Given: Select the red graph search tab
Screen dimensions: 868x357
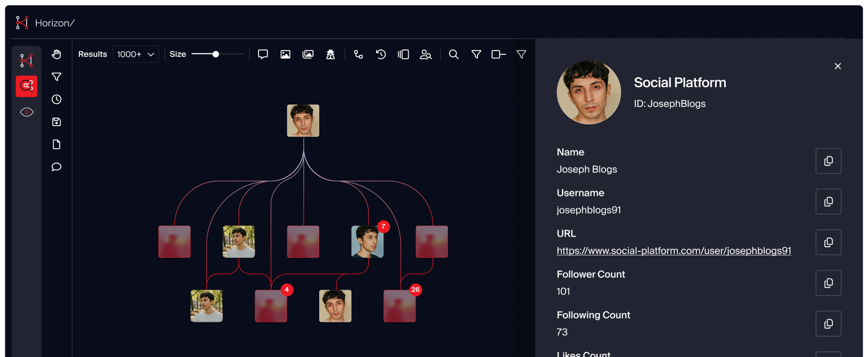Looking at the screenshot, I should 27,86.
